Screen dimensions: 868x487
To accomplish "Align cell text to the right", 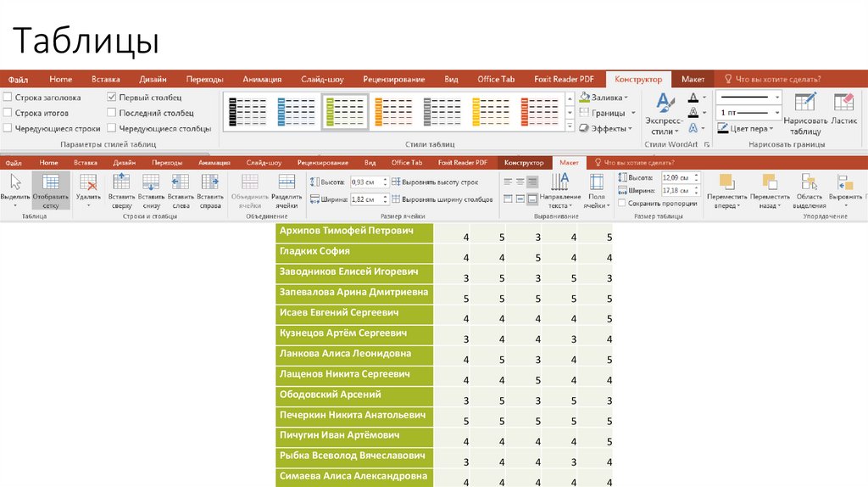I will (x=532, y=182).
